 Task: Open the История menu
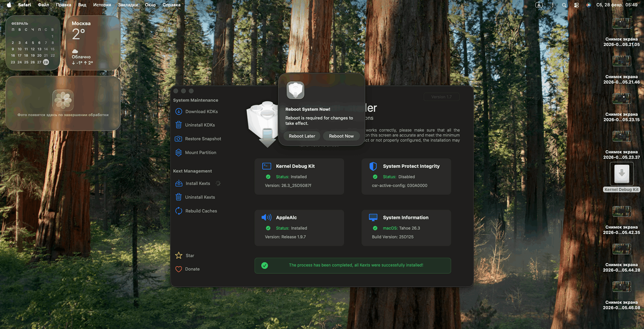click(x=102, y=5)
